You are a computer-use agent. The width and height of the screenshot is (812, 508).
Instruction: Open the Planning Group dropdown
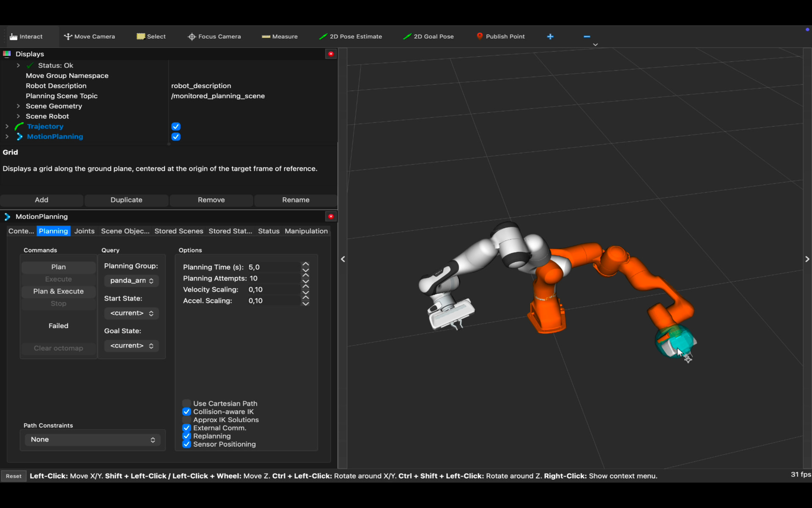132,281
